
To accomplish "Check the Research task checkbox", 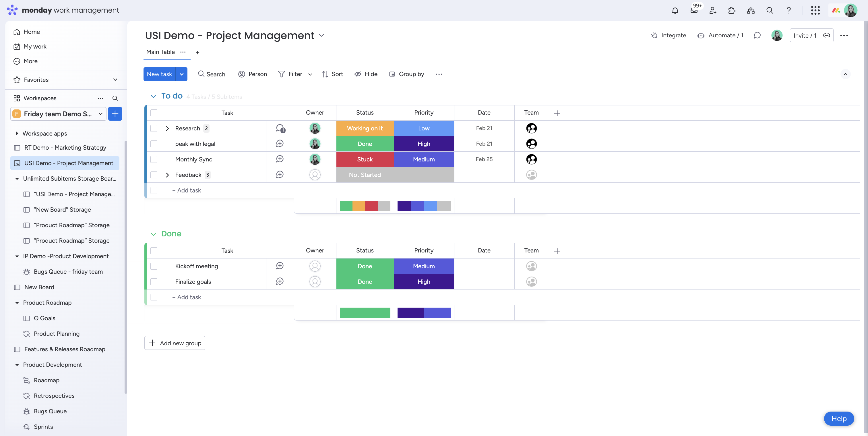I will click(154, 128).
